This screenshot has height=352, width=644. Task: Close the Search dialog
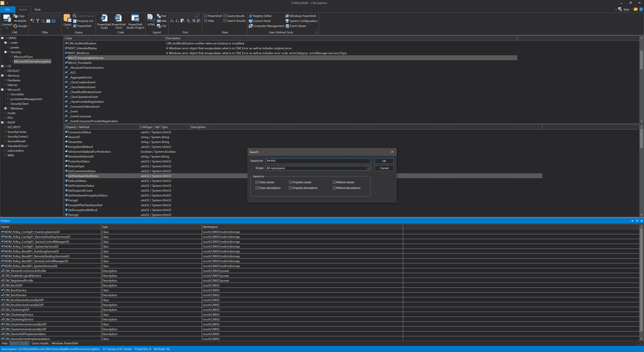point(392,152)
